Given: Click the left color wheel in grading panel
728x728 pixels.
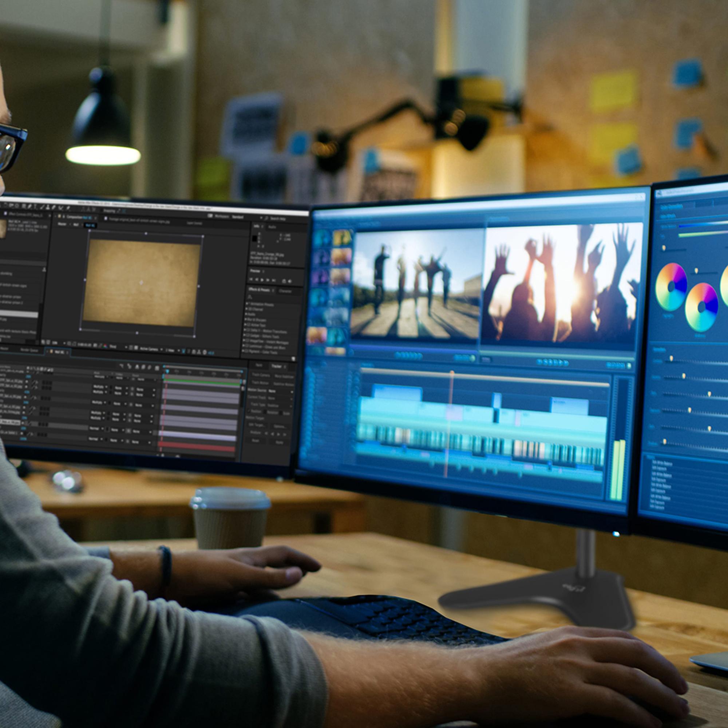Looking at the screenshot, I should [x=671, y=287].
